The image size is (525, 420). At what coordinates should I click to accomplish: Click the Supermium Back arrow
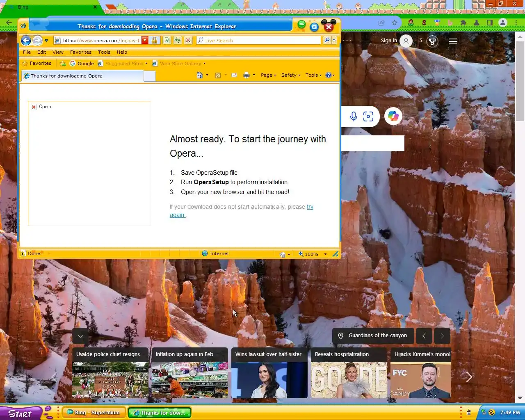(x=9, y=23)
